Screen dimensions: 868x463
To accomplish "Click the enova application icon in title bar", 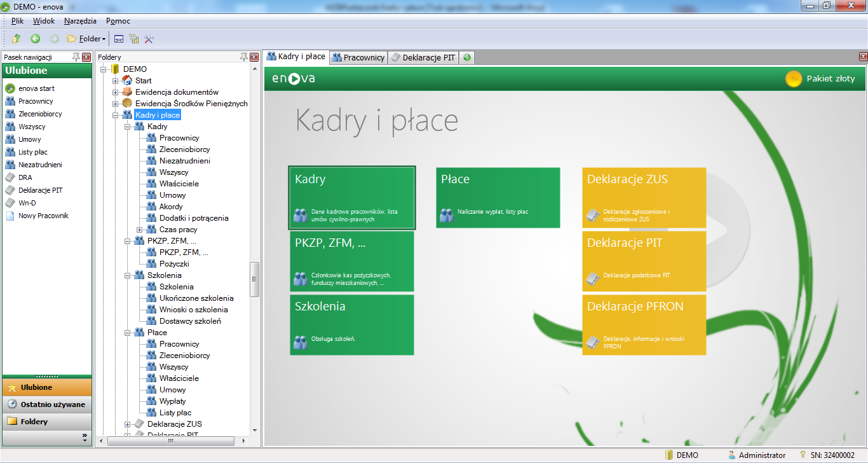I will [6, 6].
